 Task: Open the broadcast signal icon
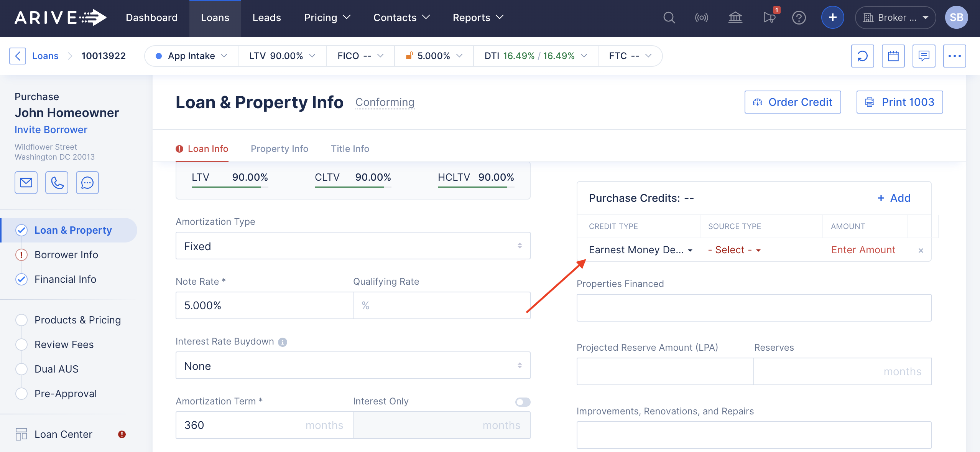(701, 18)
